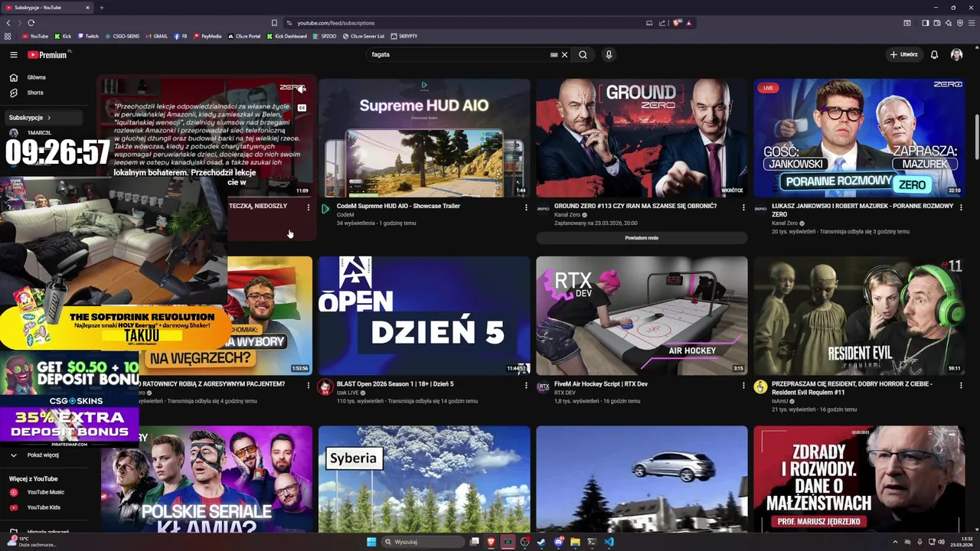Viewport: 980px width, 551px height.
Task: Reload the page in browser
Action: tap(31, 23)
